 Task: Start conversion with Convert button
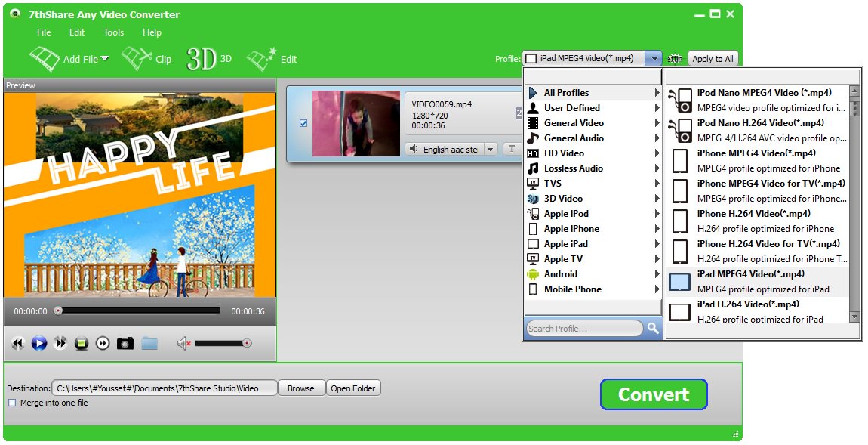(x=654, y=394)
